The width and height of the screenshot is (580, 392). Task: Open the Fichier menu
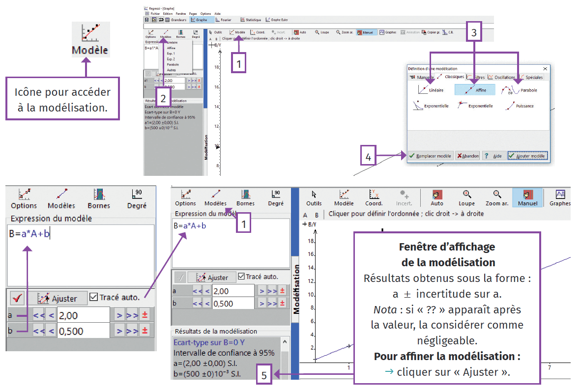[x=155, y=14]
